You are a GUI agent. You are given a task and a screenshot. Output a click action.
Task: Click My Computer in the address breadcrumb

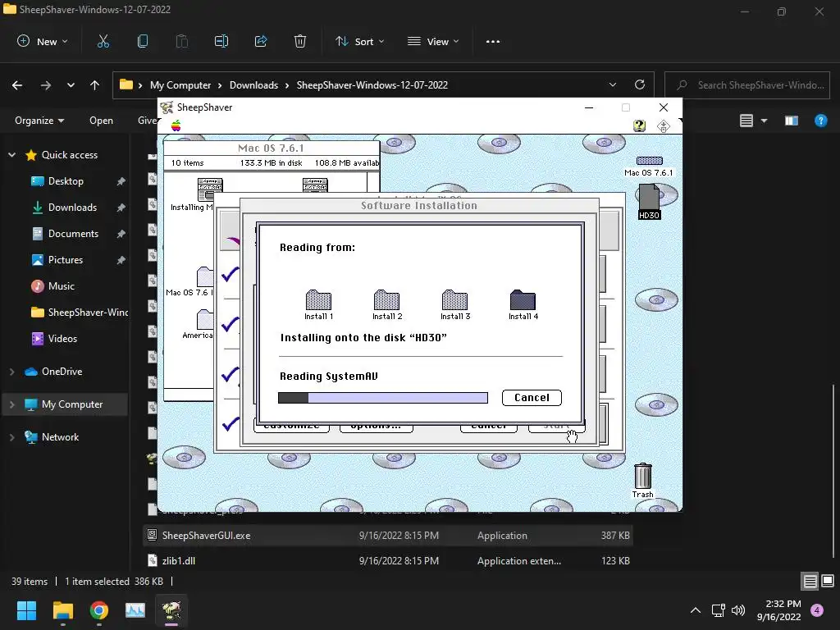point(180,84)
